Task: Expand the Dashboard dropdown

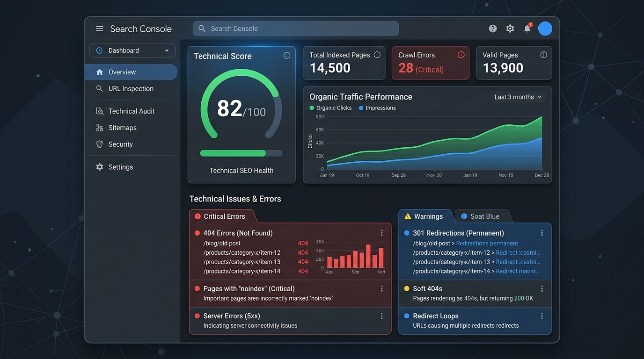Action: pos(132,50)
